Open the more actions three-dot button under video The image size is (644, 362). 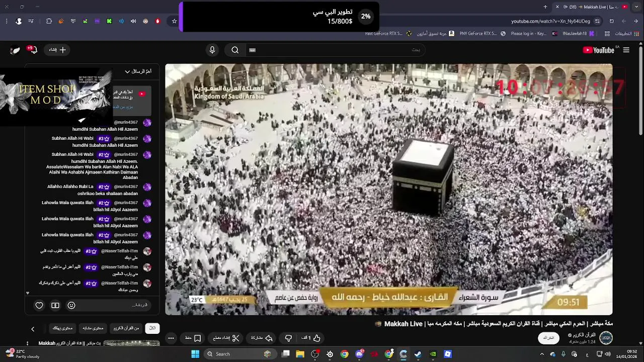171,338
